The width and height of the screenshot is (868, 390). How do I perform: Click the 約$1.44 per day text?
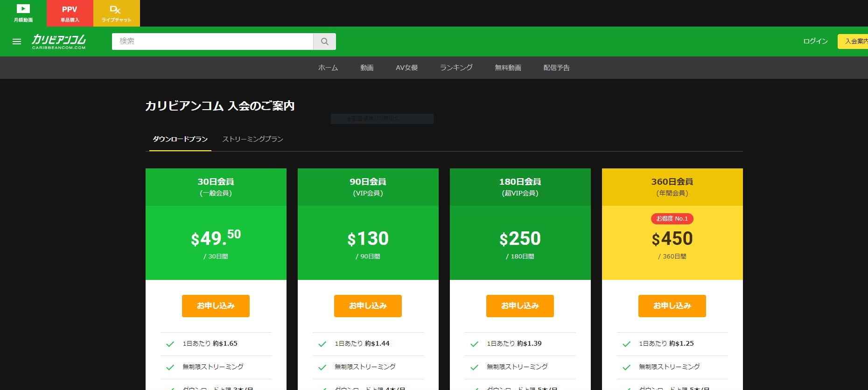(377, 344)
